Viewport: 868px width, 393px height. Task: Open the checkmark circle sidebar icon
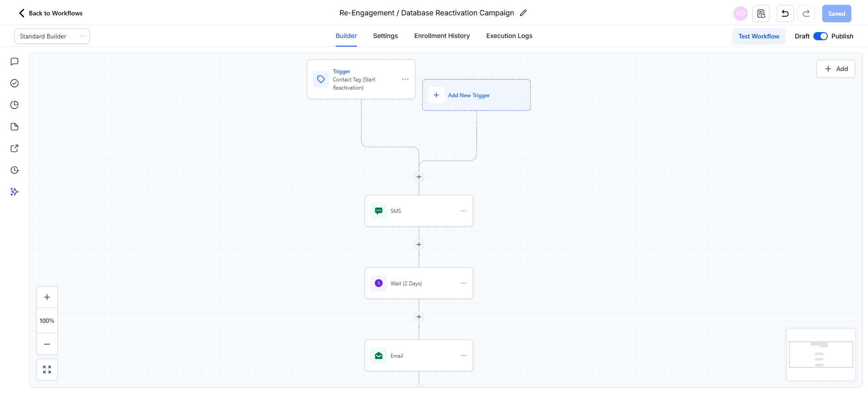coord(14,83)
